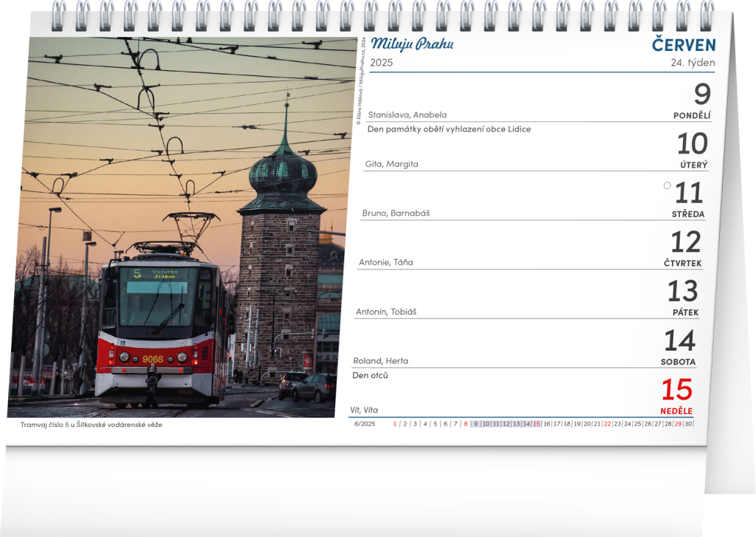Click the Den otců holiday note
This screenshot has height=537, width=756.
coord(370,375)
